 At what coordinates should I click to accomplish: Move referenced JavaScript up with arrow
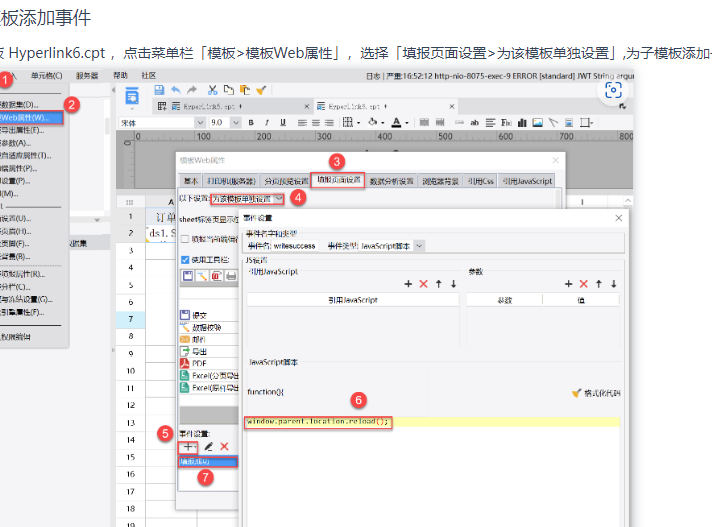(439, 284)
